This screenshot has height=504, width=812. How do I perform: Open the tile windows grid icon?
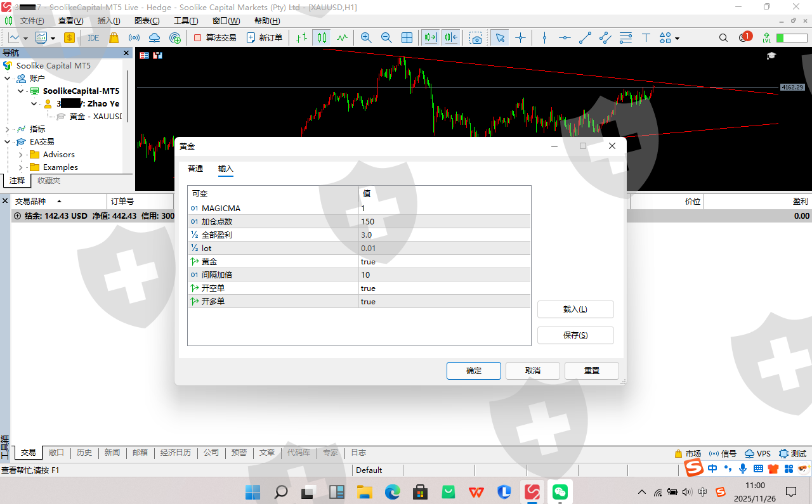coord(407,38)
